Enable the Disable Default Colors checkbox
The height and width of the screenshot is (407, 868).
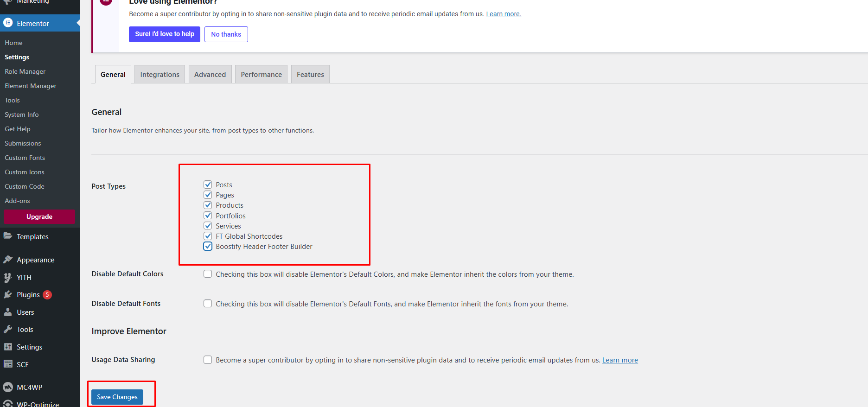(x=208, y=274)
